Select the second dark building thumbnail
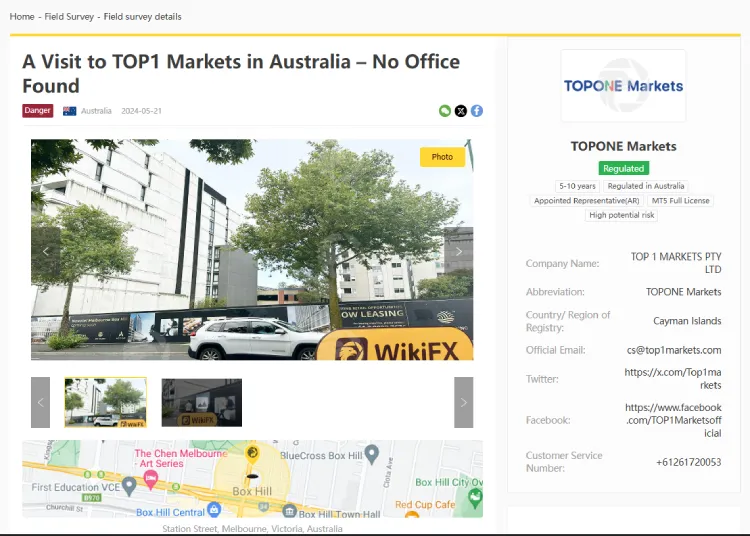Screen dimensions: 750x536 pos(202,403)
